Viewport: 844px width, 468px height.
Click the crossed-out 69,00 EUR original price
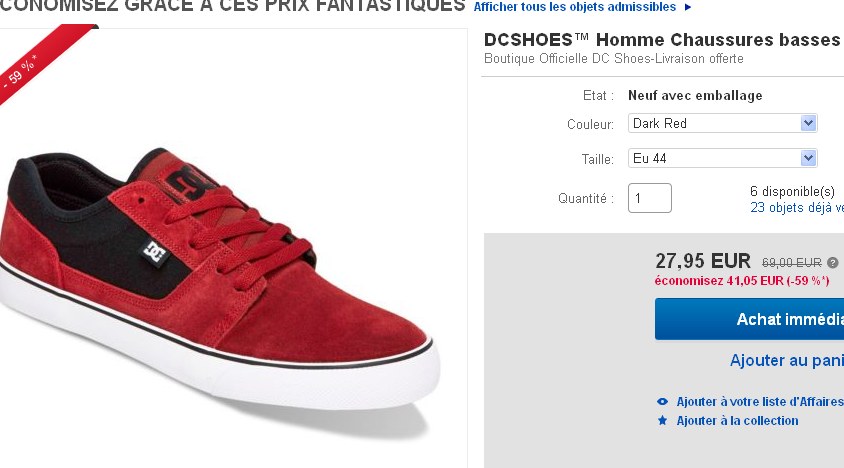tap(791, 263)
